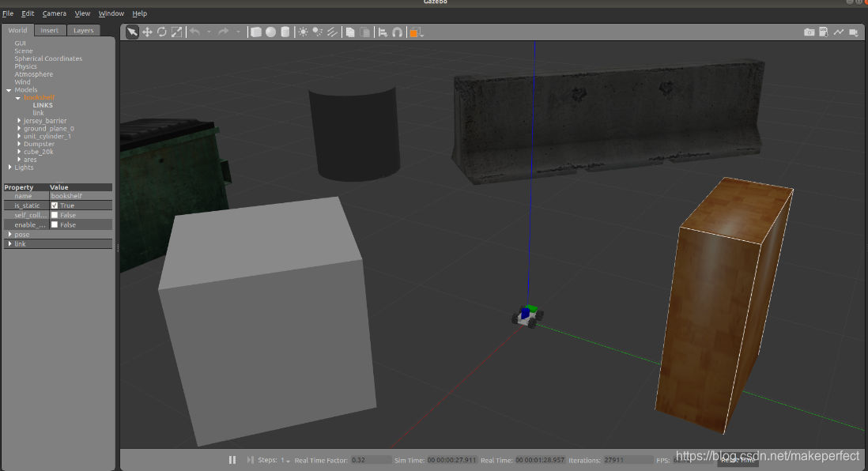Expand the Dumpster model node
The height and width of the screenshot is (471, 868).
coord(19,144)
